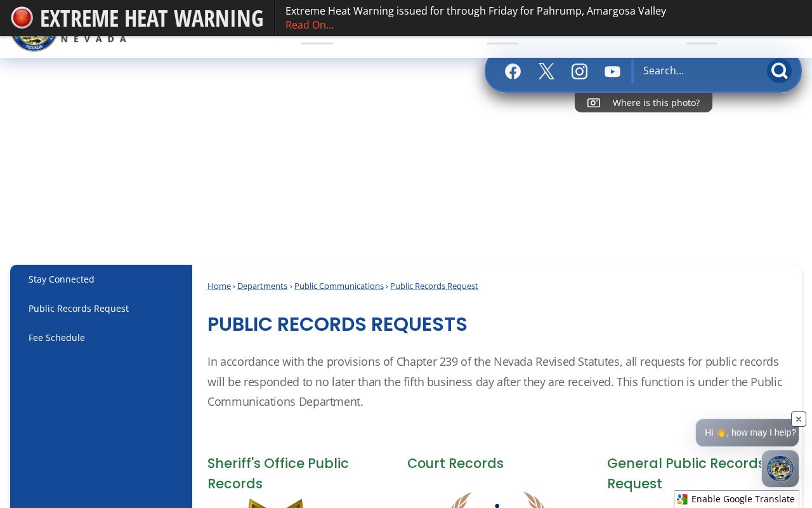This screenshot has width=812, height=508.
Task: Click the camera icon beside Where is this photo
Action: coord(594,103)
